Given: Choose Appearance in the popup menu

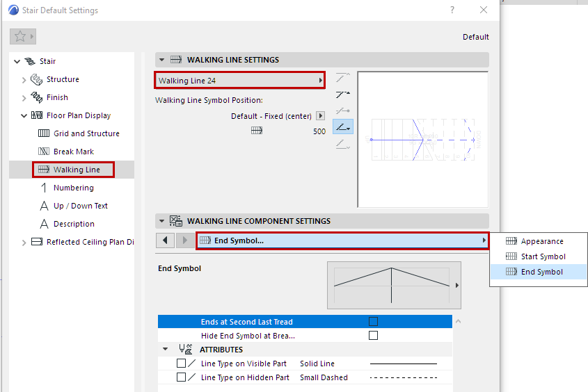Looking at the screenshot, I should (541, 241).
